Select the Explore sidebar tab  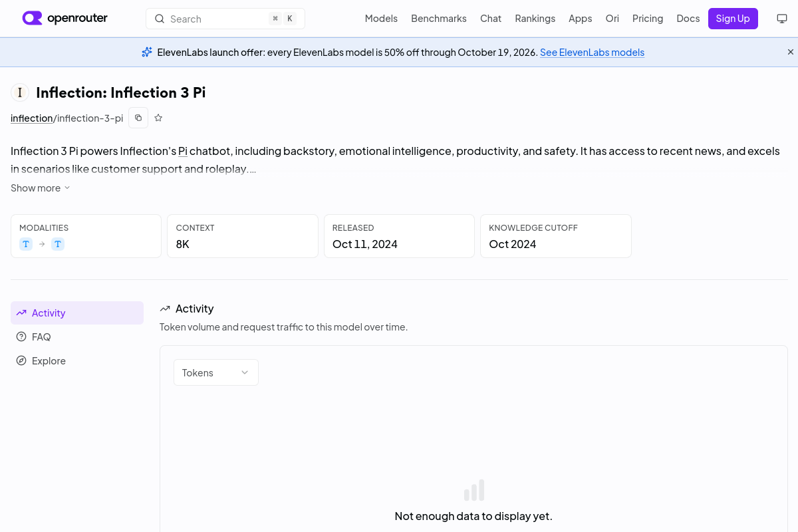pos(77,360)
